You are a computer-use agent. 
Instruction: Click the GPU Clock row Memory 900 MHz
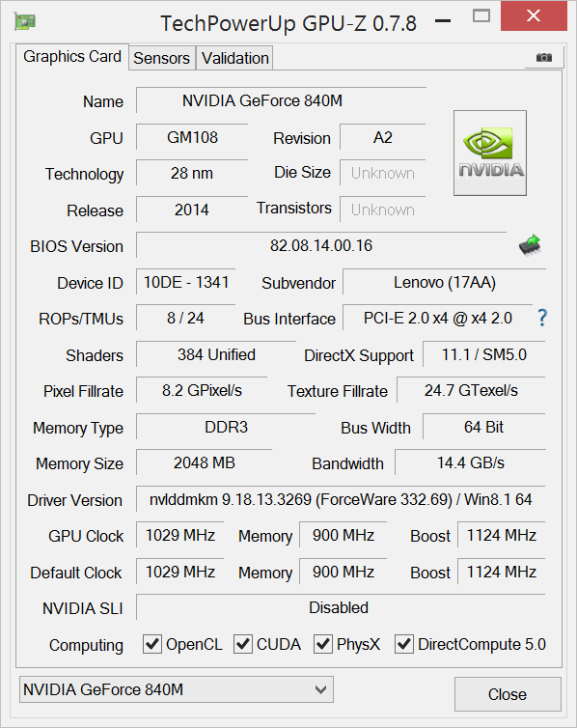click(343, 535)
